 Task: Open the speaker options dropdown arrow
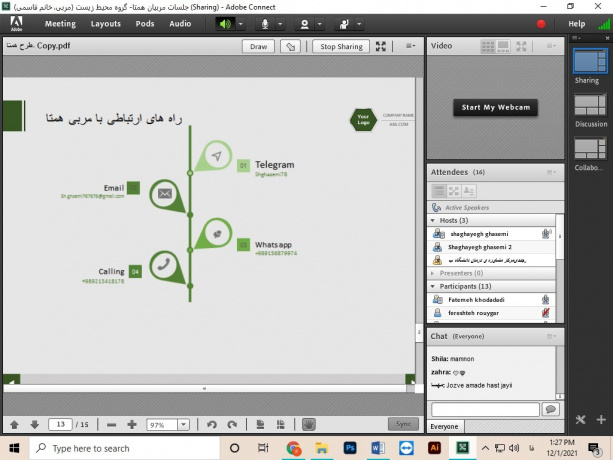(241, 24)
